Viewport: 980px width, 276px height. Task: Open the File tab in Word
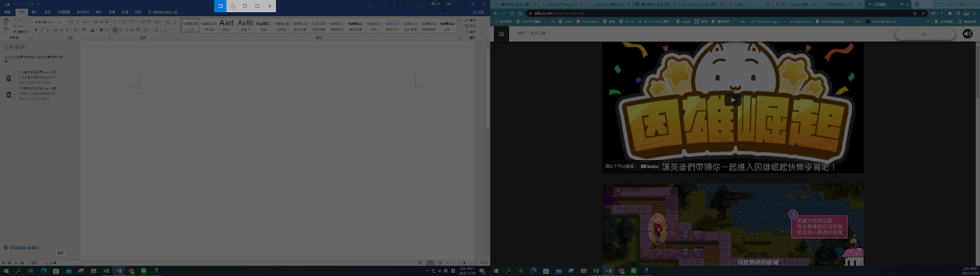point(7,12)
